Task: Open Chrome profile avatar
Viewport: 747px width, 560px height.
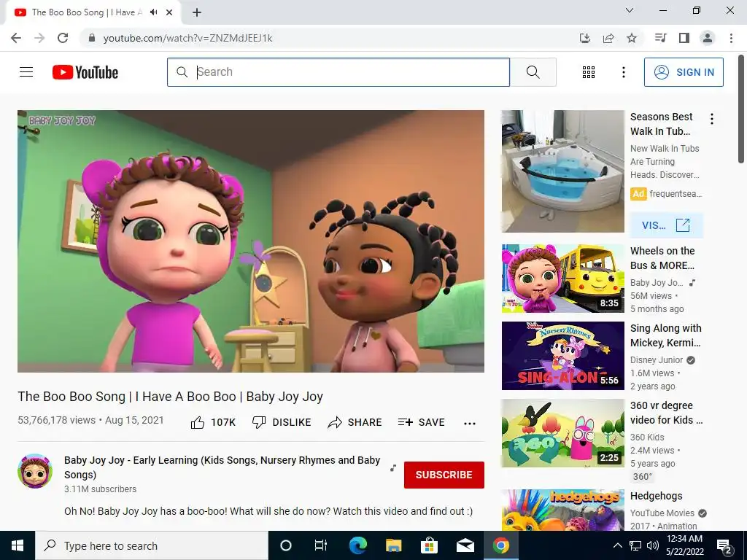Action: point(708,38)
